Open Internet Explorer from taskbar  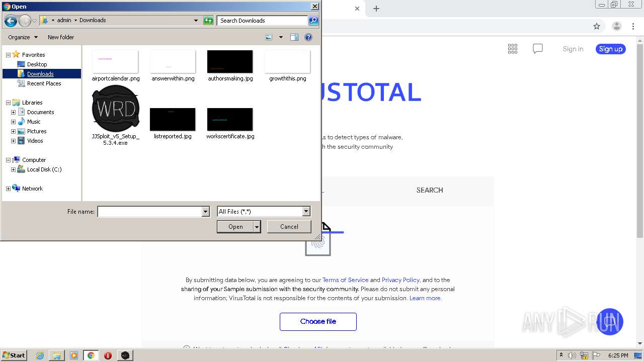pyautogui.click(x=40, y=355)
